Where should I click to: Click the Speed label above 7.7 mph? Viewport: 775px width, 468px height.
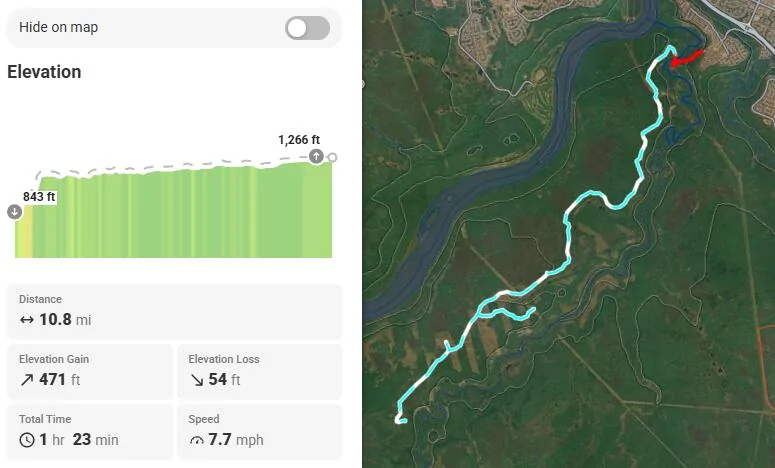[204, 419]
